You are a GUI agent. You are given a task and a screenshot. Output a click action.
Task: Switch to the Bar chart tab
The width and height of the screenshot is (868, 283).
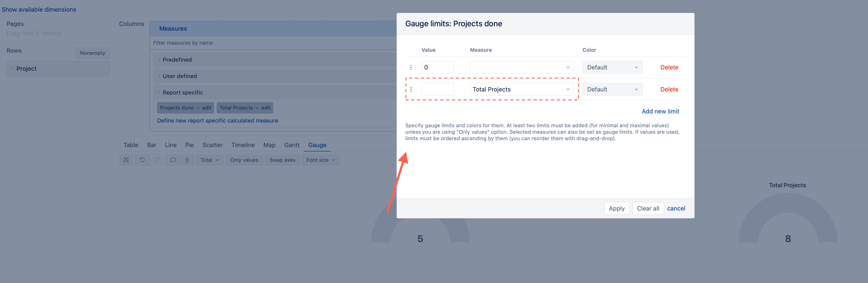coord(152,145)
